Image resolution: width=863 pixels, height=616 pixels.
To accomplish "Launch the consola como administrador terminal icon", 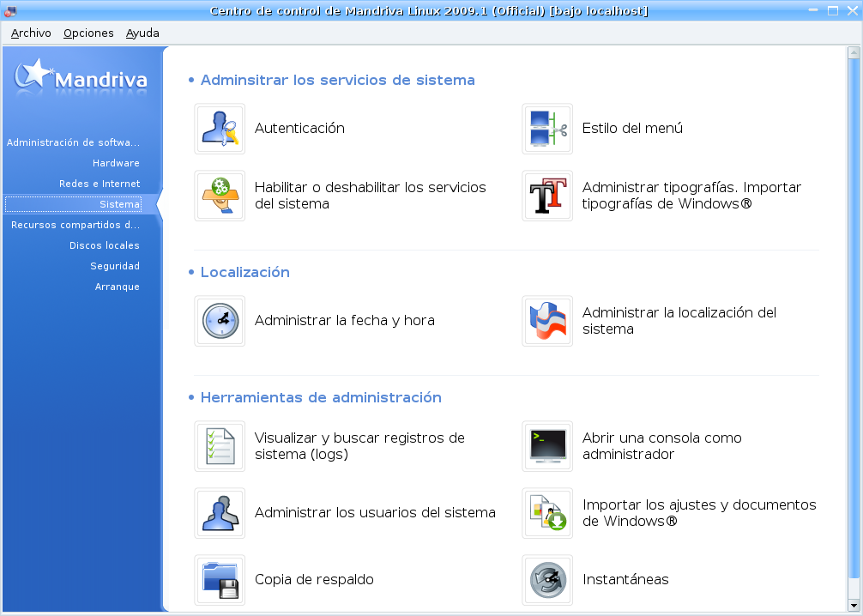I will (x=547, y=446).
